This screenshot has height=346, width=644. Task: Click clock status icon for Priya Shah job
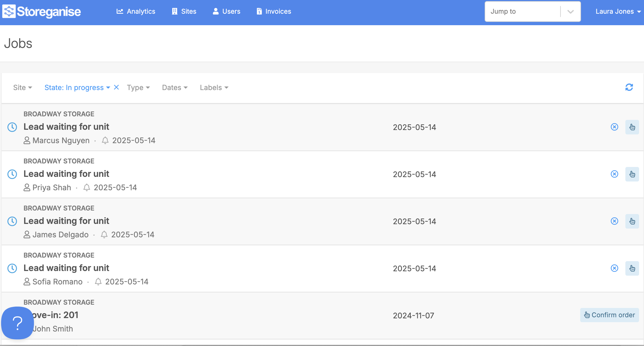click(12, 174)
